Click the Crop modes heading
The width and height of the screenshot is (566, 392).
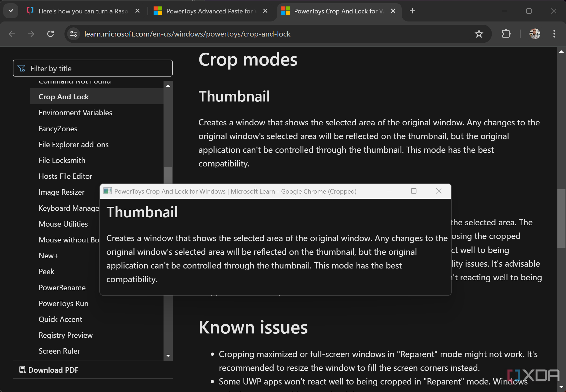[x=248, y=60]
